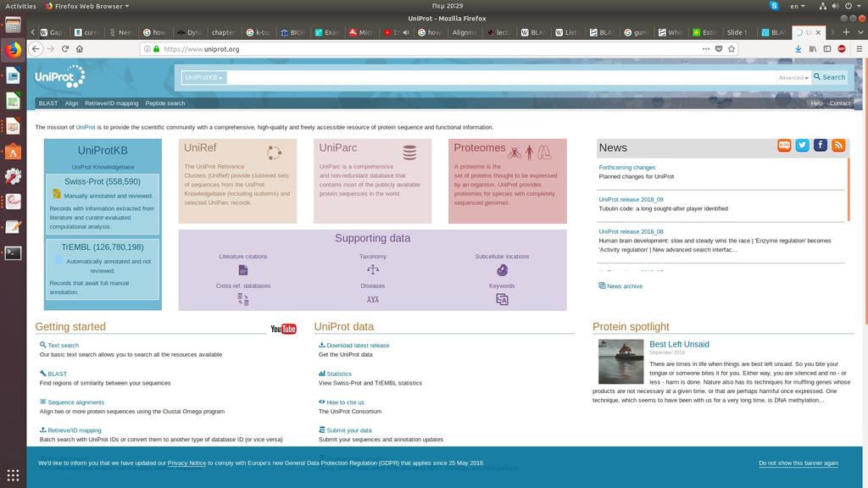The image size is (868, 488).
Task: Open Ubuntu Software from the dock
Action: tap(13, 151)
